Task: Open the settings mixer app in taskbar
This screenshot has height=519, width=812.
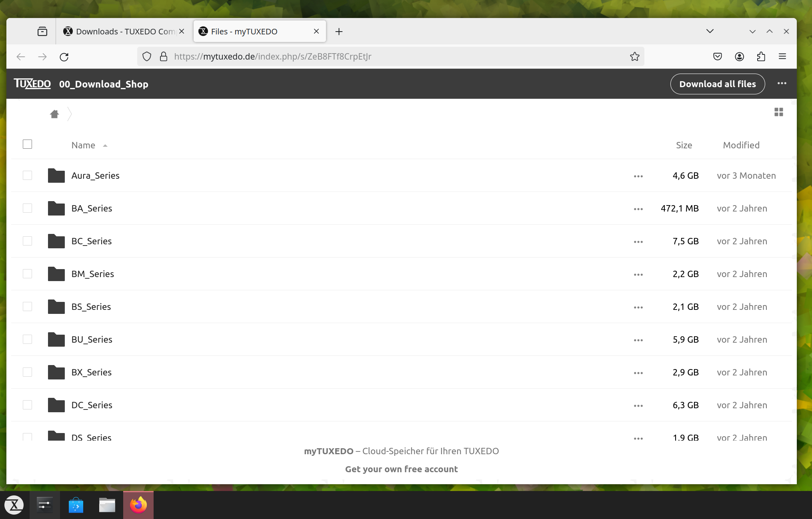Action: tap(45, 505)
